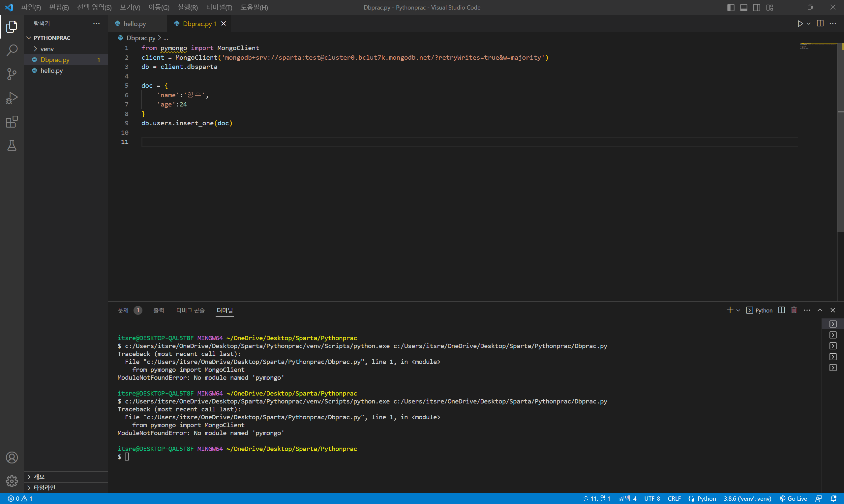Open the 보기(V) menu
Image resolution: width=844 pixels, height=504 pixels.
click(x=130, y=8)
